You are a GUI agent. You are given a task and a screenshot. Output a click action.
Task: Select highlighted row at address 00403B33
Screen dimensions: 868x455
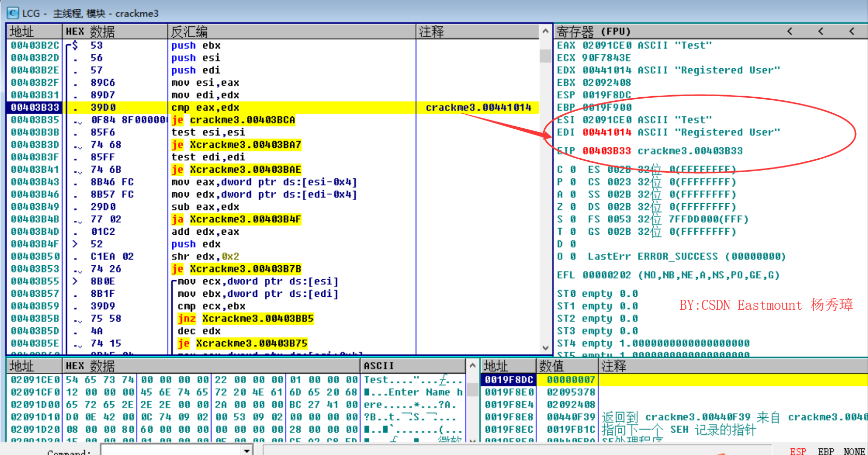coord(273,108)
